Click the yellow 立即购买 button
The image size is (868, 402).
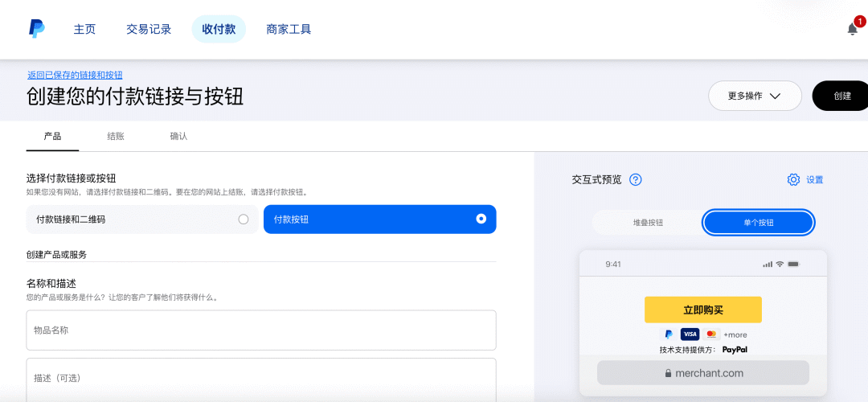[x=703, y=310]
